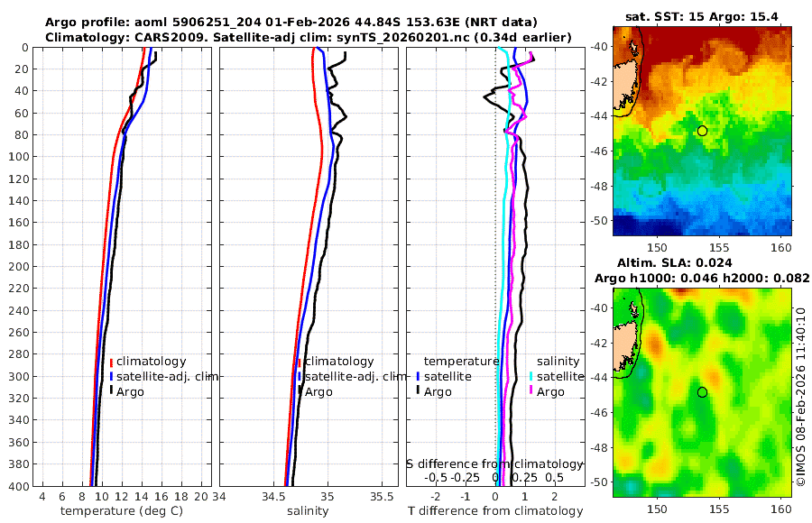The width and height of the screenshot is (812, 523).
Task: Click the 'T difference from climatology' axis label
Action: tap(495, 511)
